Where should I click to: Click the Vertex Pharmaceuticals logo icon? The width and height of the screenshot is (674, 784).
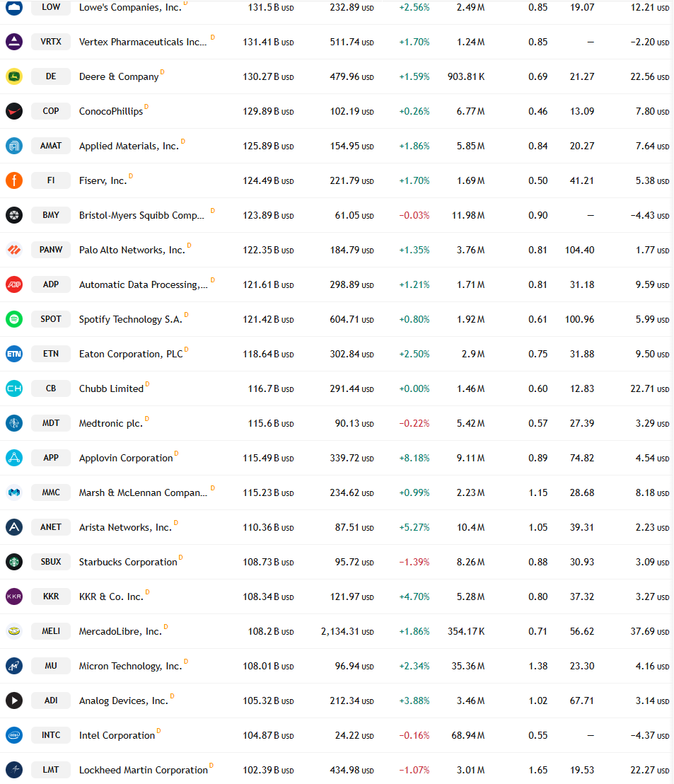[14, 42]
